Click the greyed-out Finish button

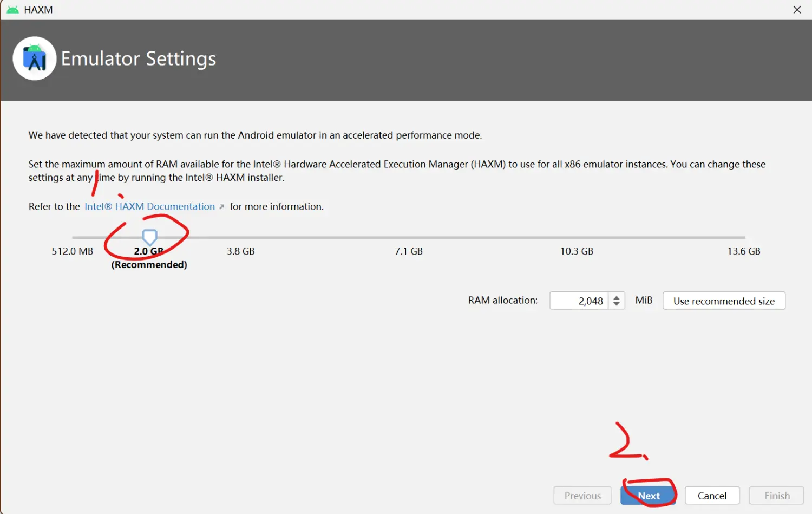coord(776,496)
